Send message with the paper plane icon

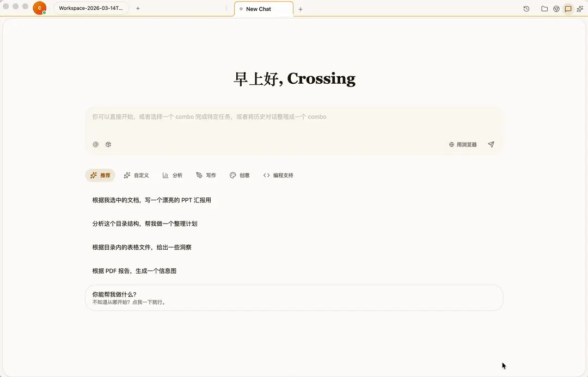click(x=491, y=144)
